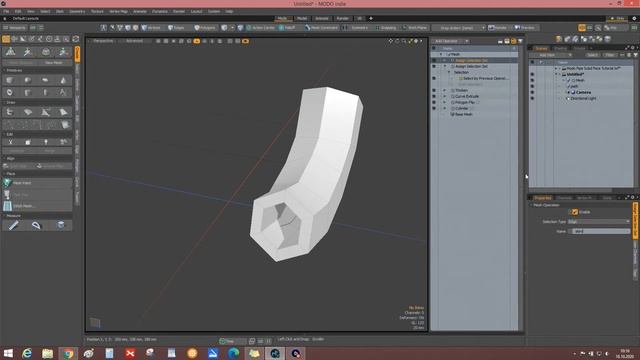The width and height of the screenshot is (640, 360).
Task: Open the Work Plane options
Action: 414,28
